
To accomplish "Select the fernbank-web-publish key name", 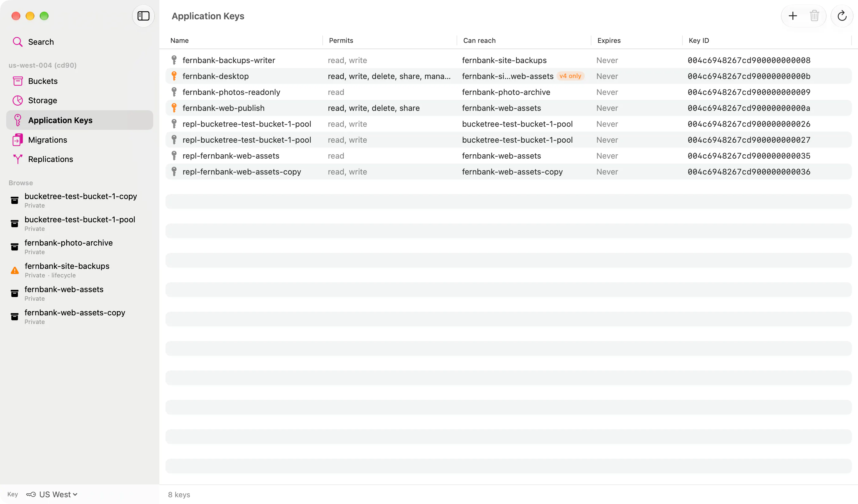I will click(223, 108).
